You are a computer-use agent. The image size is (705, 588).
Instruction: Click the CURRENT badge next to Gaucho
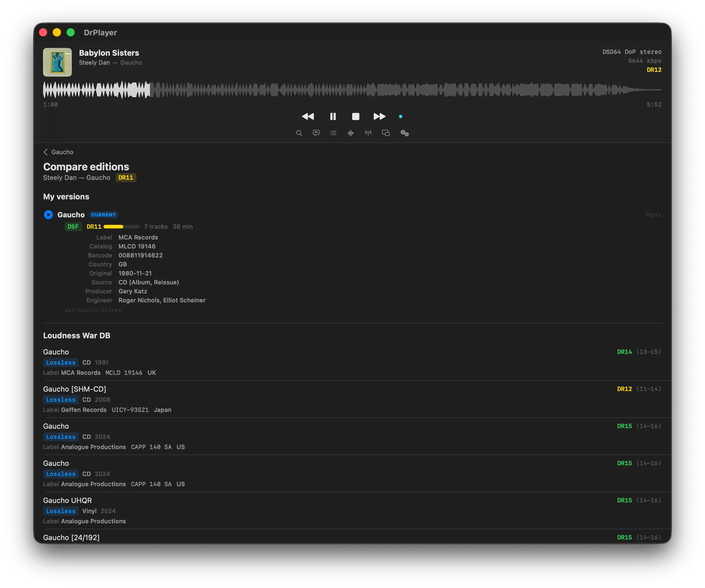(x=104, y=215)
